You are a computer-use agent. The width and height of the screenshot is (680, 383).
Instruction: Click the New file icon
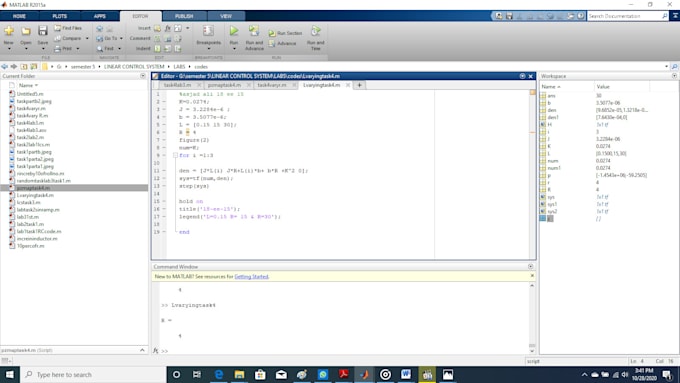coord(9,31)
